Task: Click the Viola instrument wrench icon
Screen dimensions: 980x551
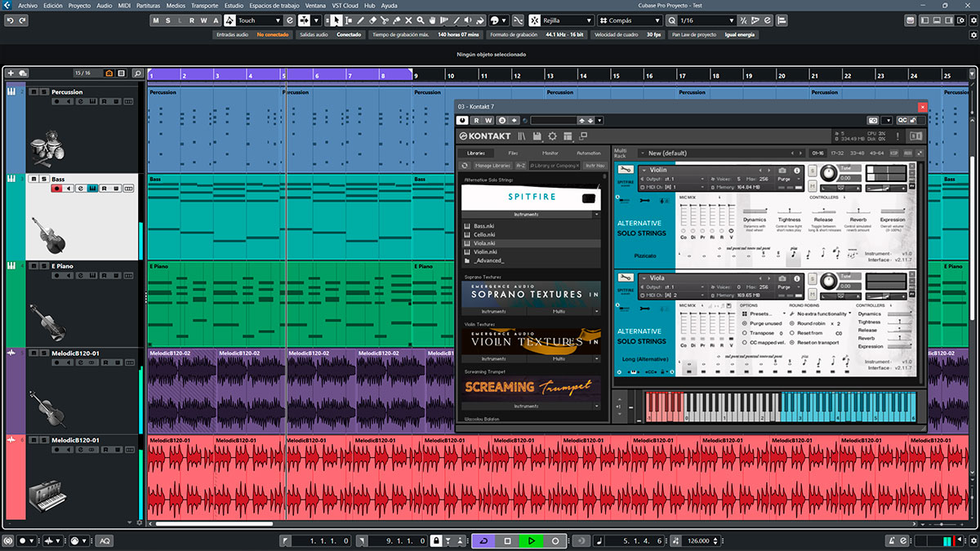Action: click(x=626, y=278)
